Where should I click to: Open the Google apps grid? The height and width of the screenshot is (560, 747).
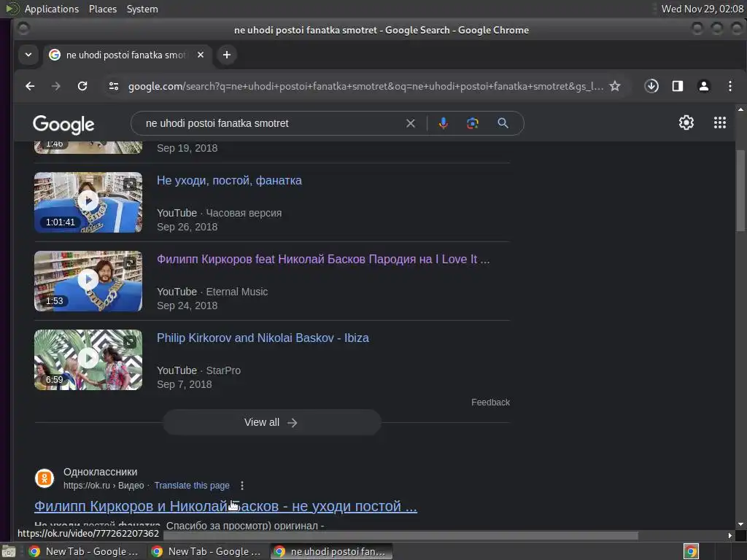(720, 122)
